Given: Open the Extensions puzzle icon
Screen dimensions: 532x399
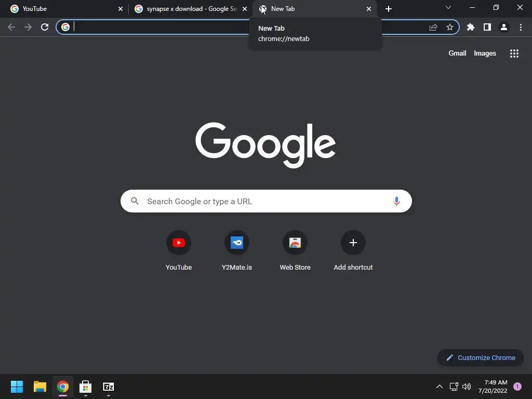Looking at the screenshot, I should pyautogui.click(x=471, y=27).
